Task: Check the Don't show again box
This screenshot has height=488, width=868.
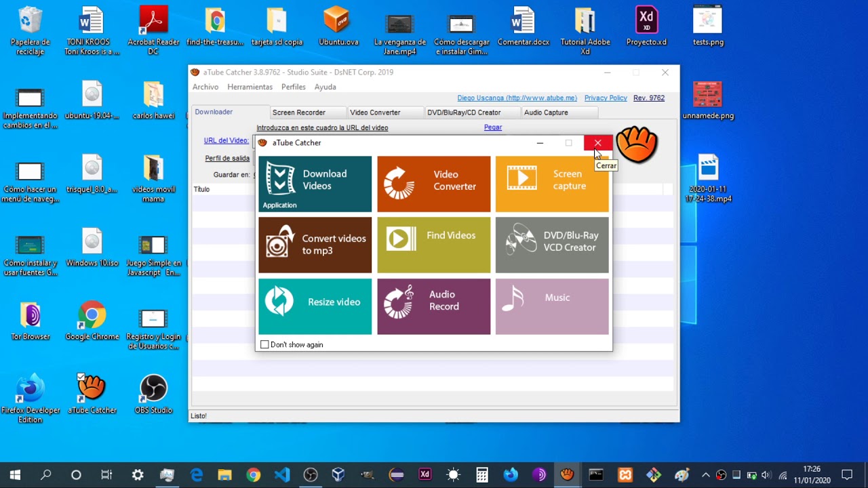Action: click(x=264, y=345)
